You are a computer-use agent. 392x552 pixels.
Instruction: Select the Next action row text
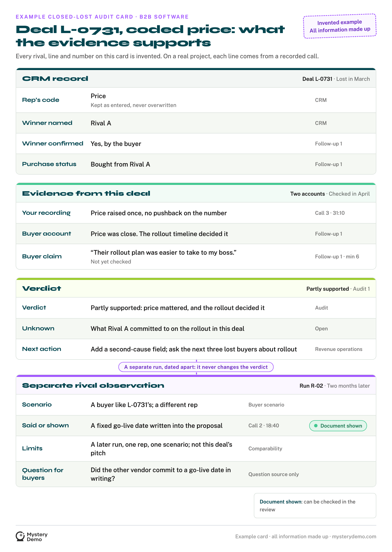[194, 349]
